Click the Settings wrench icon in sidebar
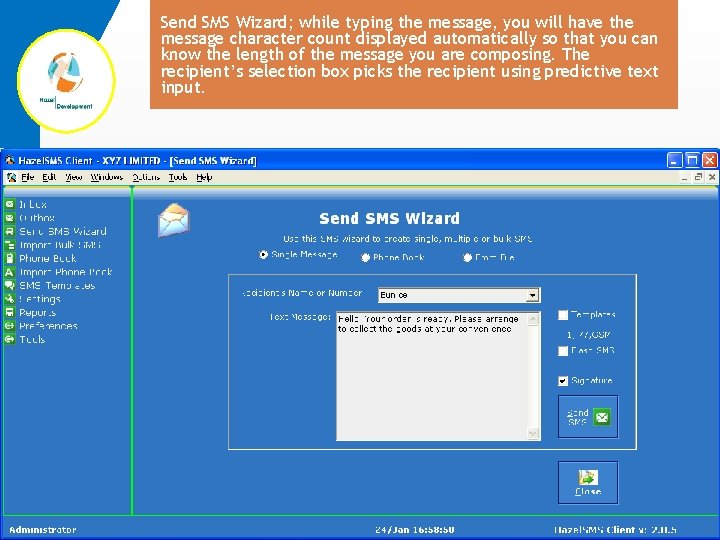This screenshot has height=540, width=720. 9,299
